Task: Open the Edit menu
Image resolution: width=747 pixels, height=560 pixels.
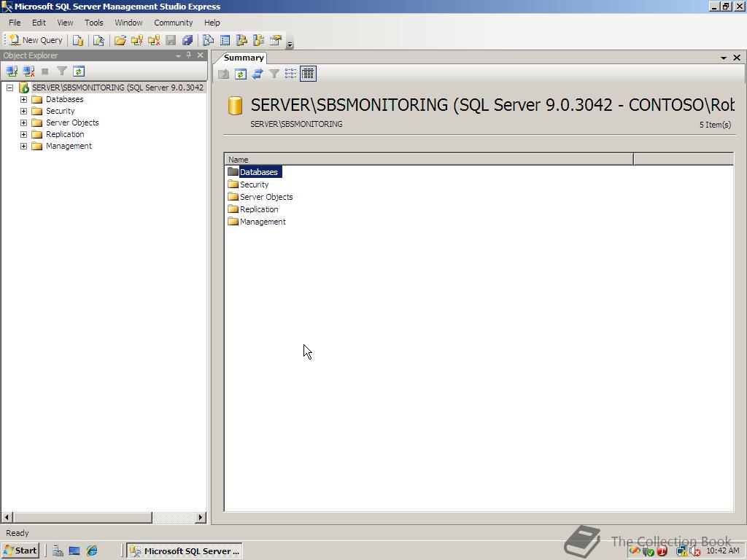Action: pos(39,23)
